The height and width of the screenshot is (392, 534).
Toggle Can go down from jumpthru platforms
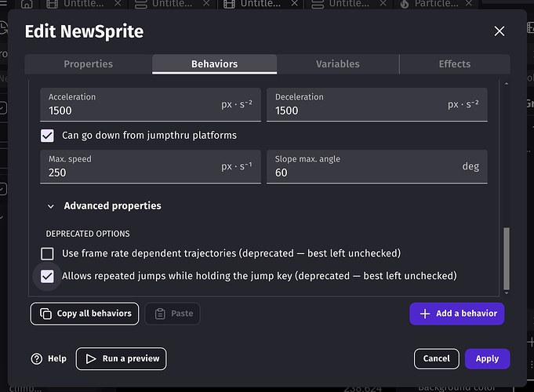[47, 136]
